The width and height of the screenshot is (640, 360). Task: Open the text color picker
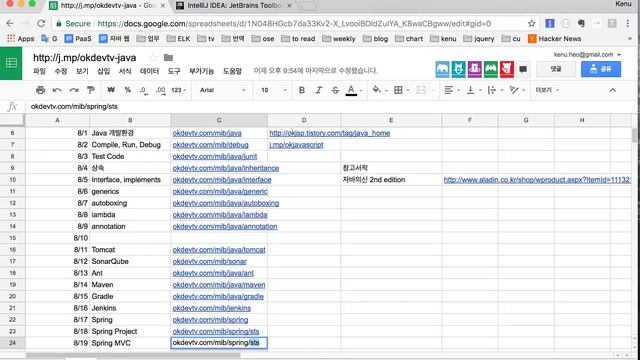coord(351,90)
